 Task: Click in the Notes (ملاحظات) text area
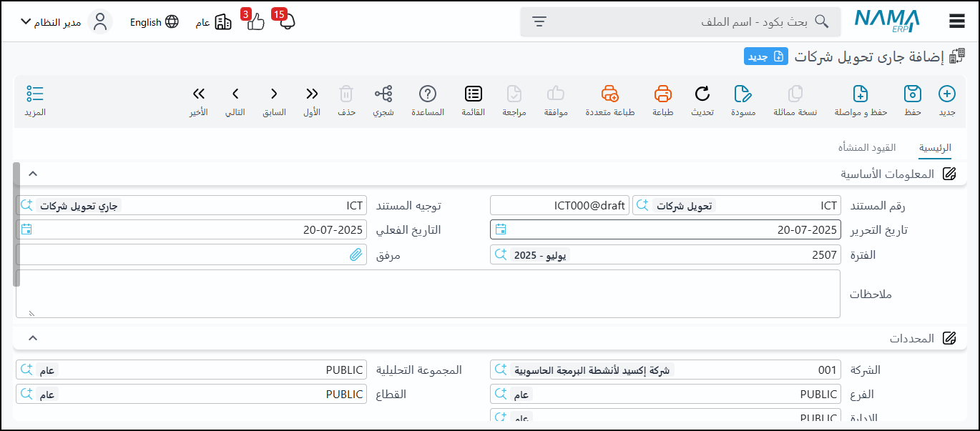428,294
